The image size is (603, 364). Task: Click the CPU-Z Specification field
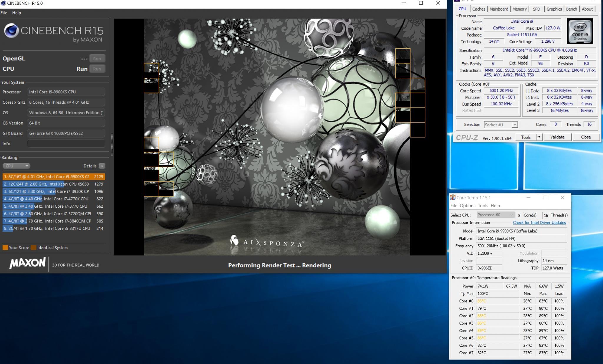(540, 50)
